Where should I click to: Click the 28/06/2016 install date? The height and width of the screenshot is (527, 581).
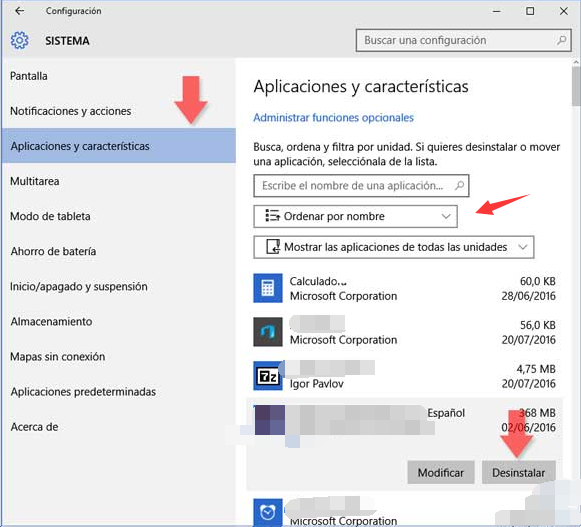[x=529, y=296]
